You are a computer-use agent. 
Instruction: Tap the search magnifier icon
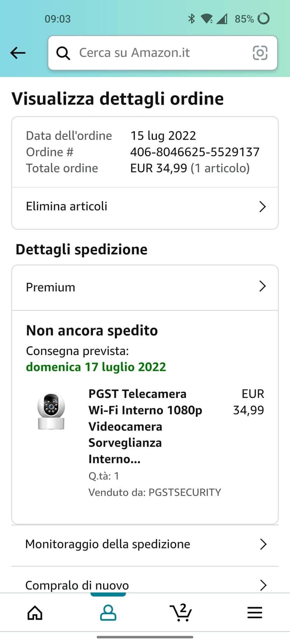[63, 53]
